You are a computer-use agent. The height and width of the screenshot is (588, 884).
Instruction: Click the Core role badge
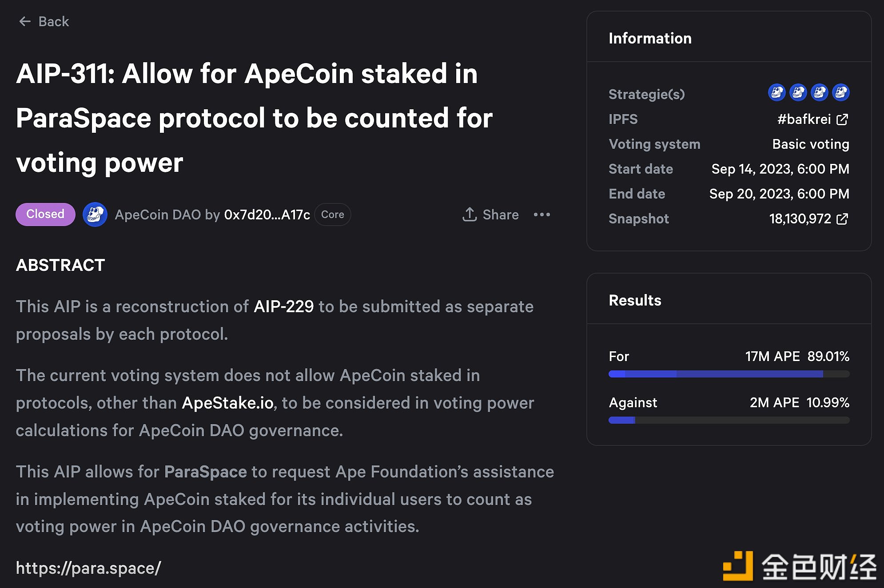(x=333, y=215)
